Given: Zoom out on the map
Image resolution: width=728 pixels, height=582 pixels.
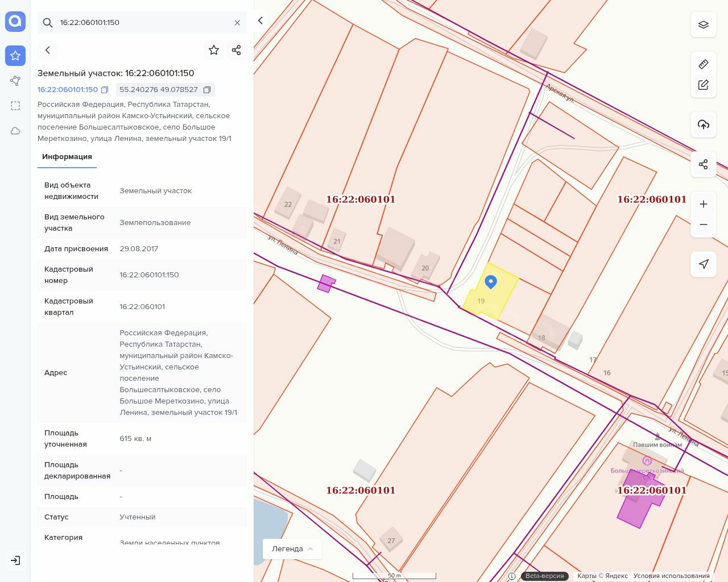Looking at the screenshot, I should (x=704, y=225).
